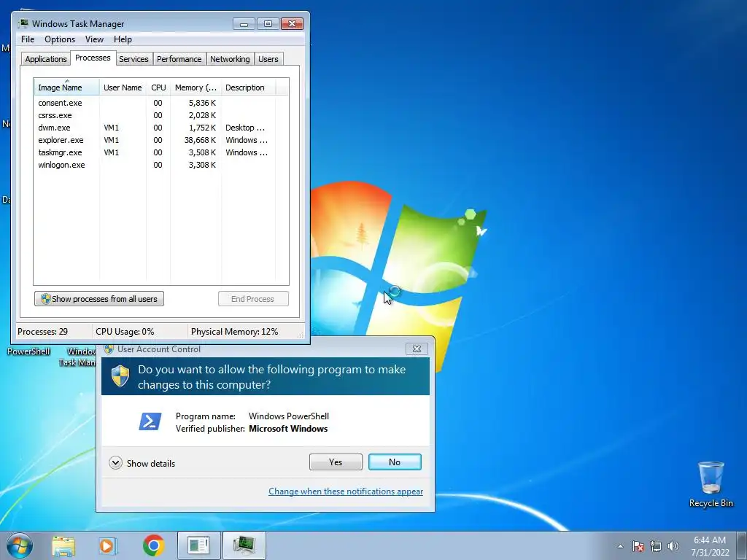The image size is (747, 560).
Task: Click Yes in the User Account Control prompt
Action: [x=336, y=462]
